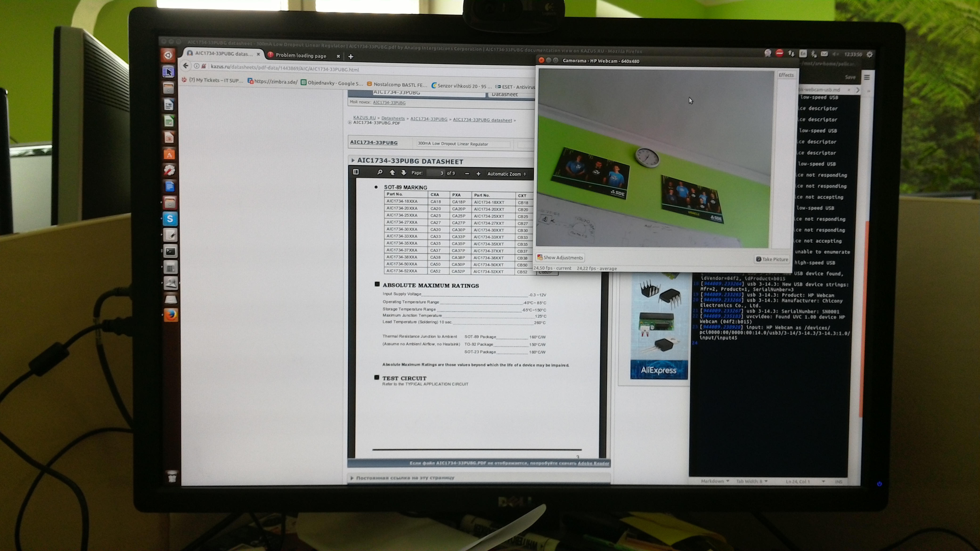
Task: Open the network indicator in top panel
Action: 791,54
